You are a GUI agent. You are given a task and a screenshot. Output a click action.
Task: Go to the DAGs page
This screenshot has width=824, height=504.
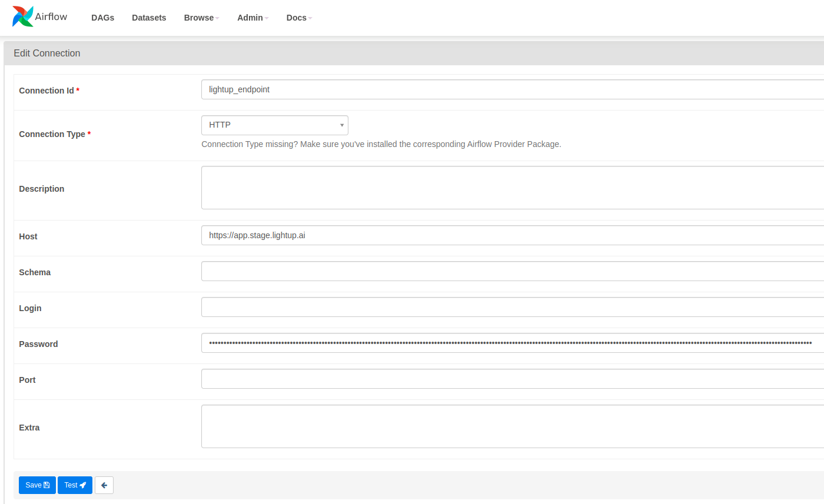102,18
